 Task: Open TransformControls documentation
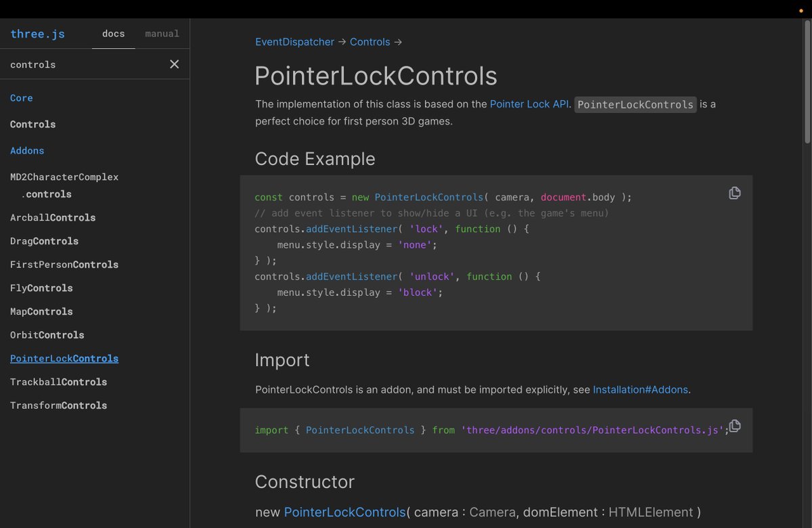59,405
